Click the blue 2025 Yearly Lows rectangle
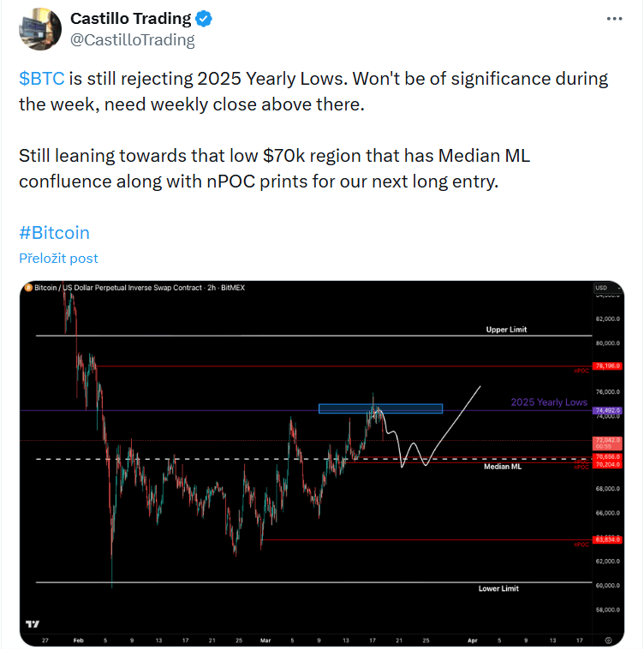This screenshot has height=649, width=644. pyautogui.click(x=380, y=408)
